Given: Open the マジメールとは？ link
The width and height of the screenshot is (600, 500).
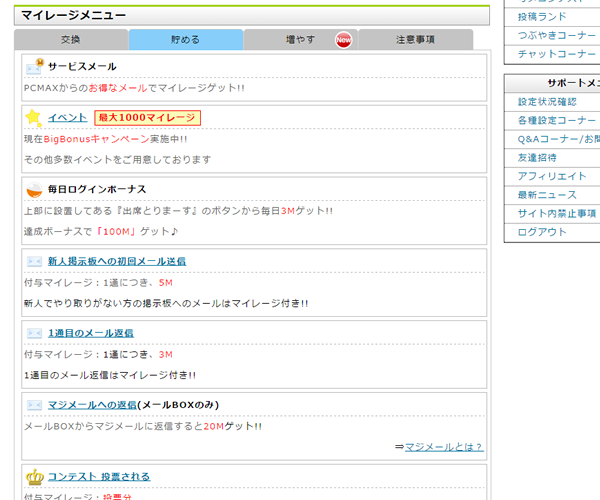Looking at the screenshot, I should 444,446.
